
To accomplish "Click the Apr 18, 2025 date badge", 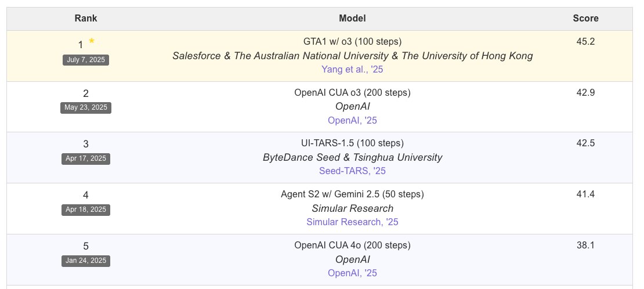I will [x=86, y=209].
